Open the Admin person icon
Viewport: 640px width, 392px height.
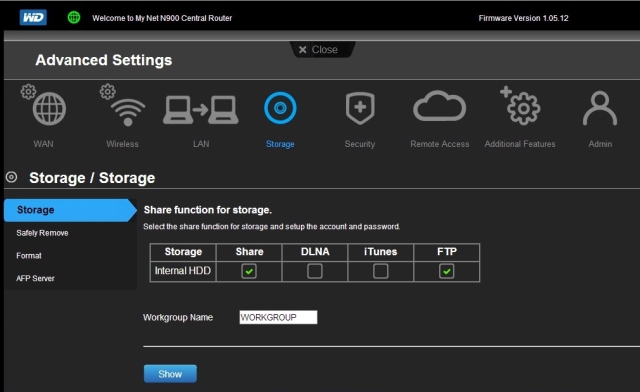(600, 108)
